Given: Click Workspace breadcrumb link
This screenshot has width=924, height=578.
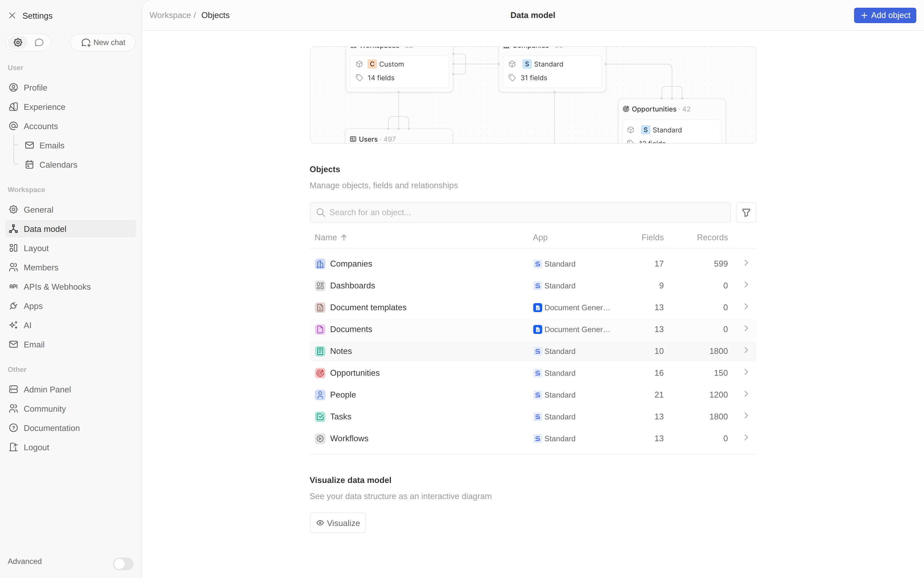Looking at the screenshot, I should (x=170, y=15).
